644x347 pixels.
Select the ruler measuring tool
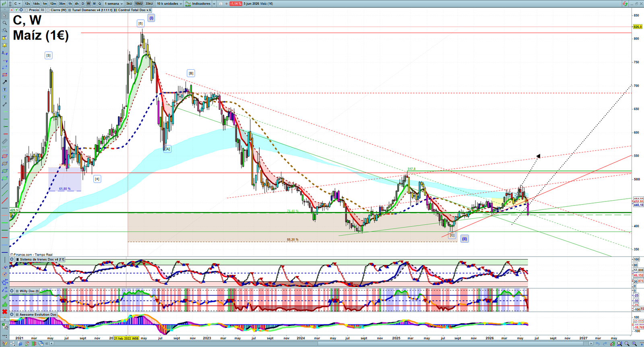coord(4,141)
